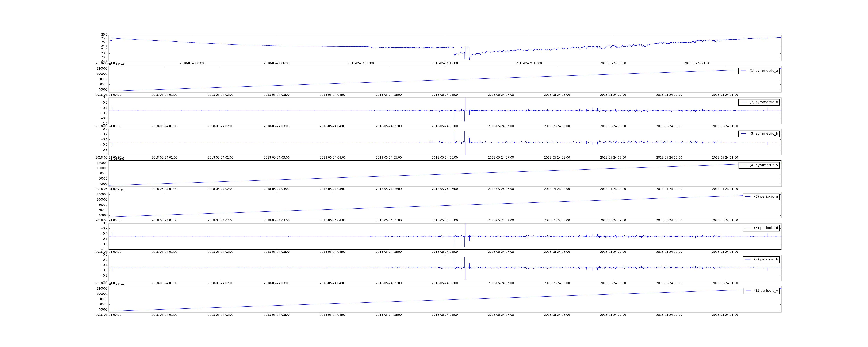
Task: Select "-0.6" y-tick in the periodic_d plot
Action: [x=104, y=239]
